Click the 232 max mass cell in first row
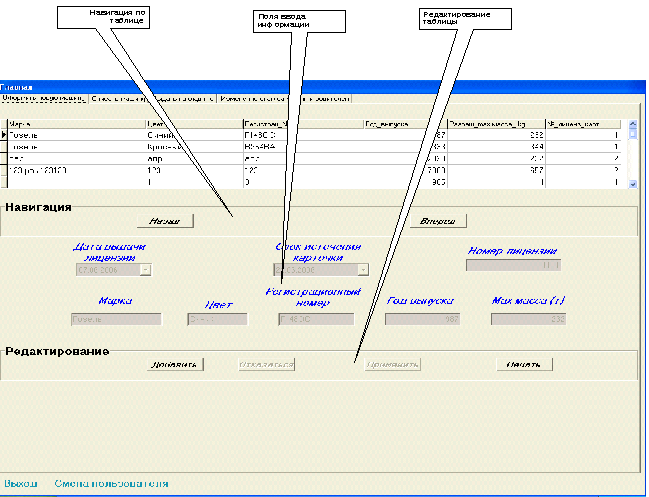Viewport: 649px width, 497px height. [x=496, y=135]
